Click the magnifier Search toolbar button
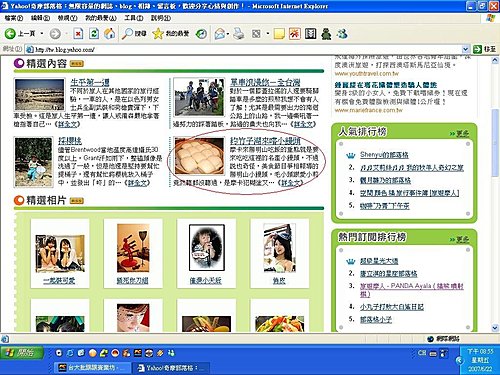The height and width of the screenshot is (375, 500). click(134, 34)
